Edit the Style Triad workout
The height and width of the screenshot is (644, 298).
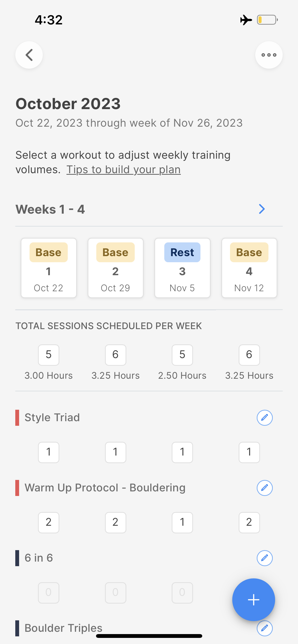pos(264,418)
